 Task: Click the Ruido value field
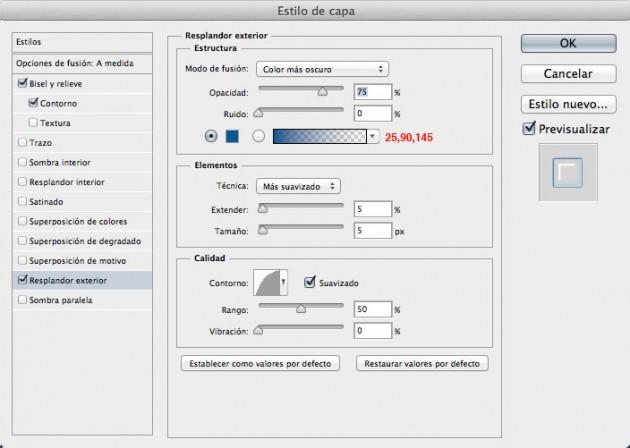click(372, 113)
